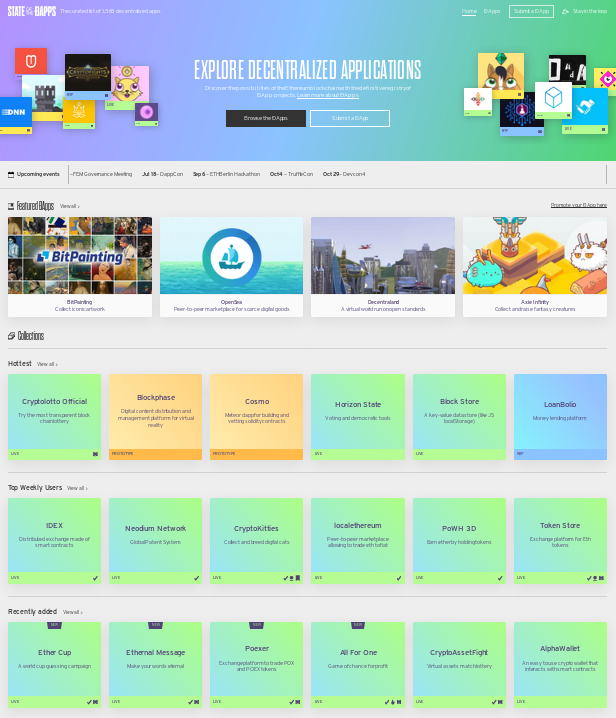
Task: Open the DappCon Jul 18 event
Action: (162, 174)
